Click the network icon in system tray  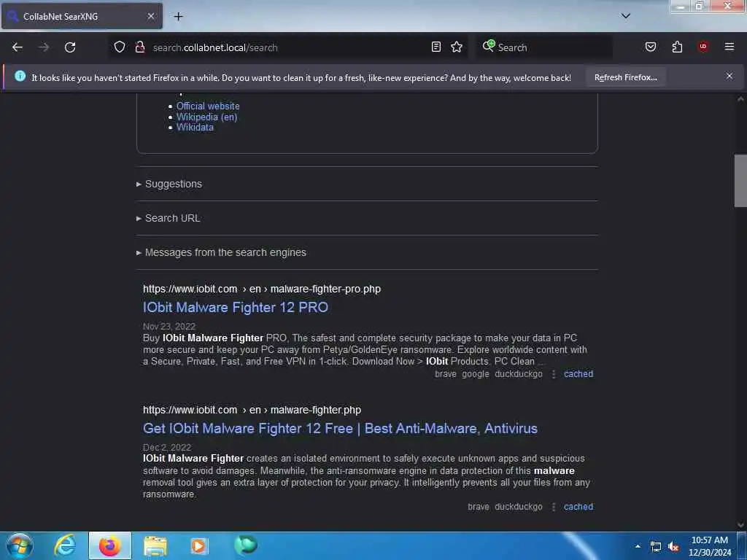pos(656,546)
